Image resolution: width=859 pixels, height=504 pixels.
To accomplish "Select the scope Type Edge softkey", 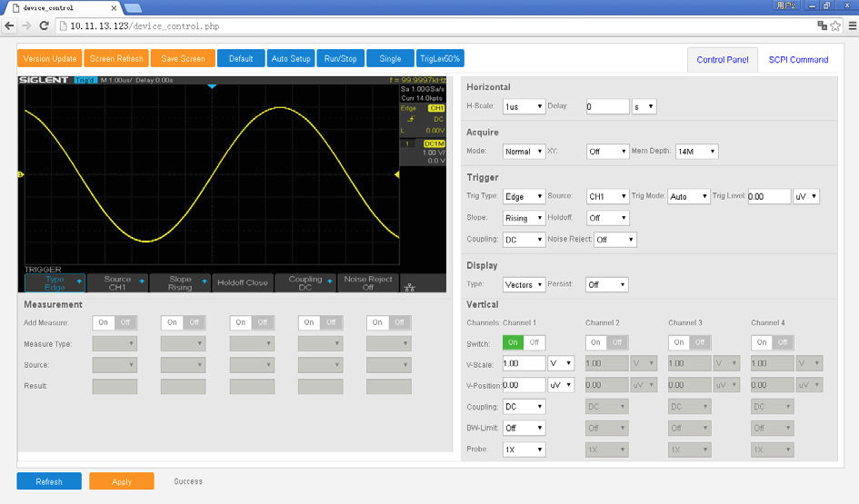I will pyautogui.click(x=55, y=283).
